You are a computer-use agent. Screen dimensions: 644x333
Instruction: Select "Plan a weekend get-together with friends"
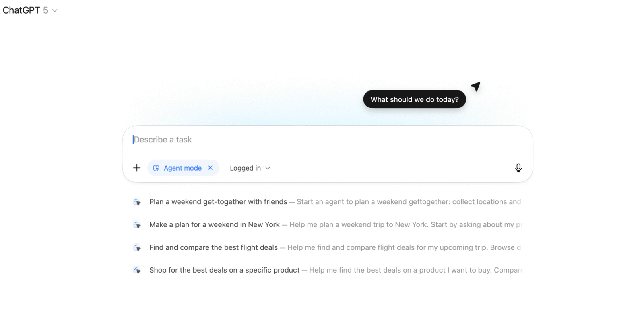pos(218,202)
